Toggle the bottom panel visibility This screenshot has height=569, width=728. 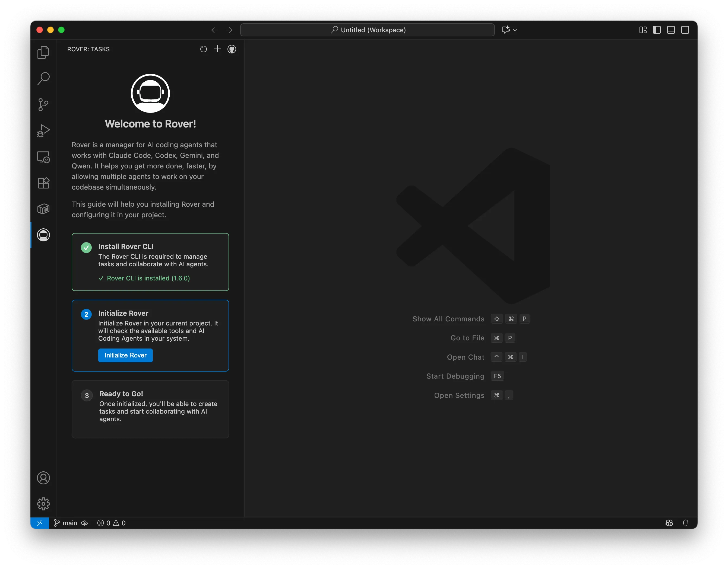tap(671, 30)
